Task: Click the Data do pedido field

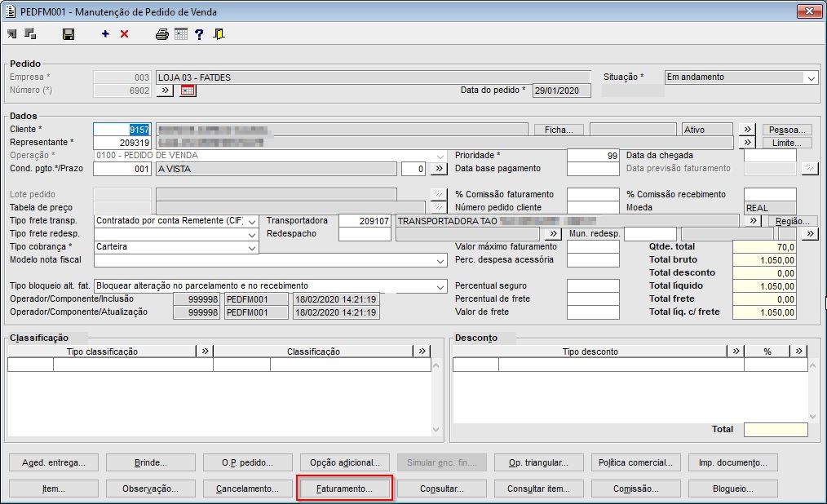Action: coord(561,91)
